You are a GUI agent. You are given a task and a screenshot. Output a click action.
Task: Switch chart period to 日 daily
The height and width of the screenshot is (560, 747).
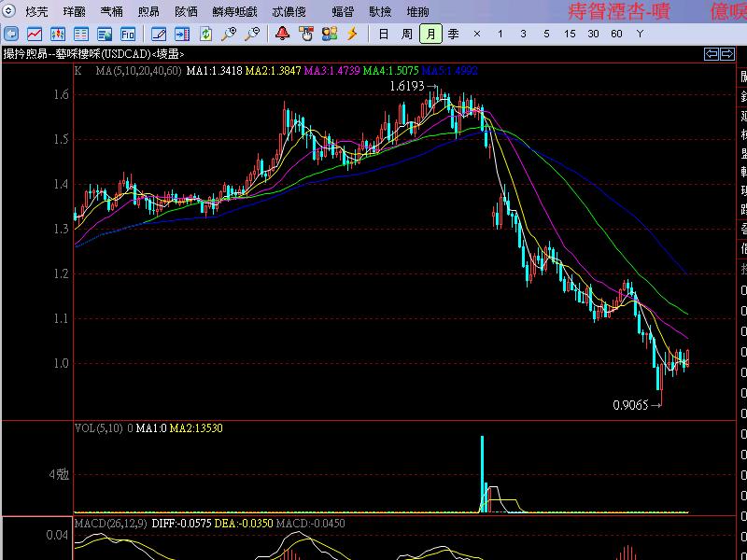coord(386,34)
